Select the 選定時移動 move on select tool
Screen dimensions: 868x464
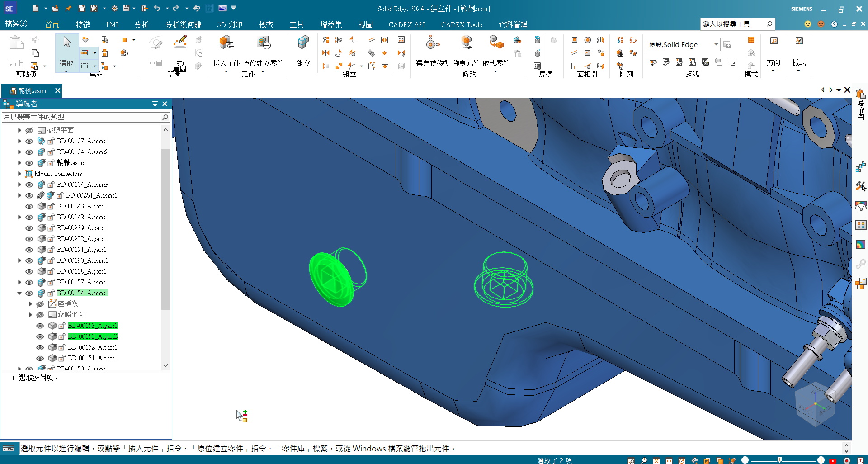point(433,43)
